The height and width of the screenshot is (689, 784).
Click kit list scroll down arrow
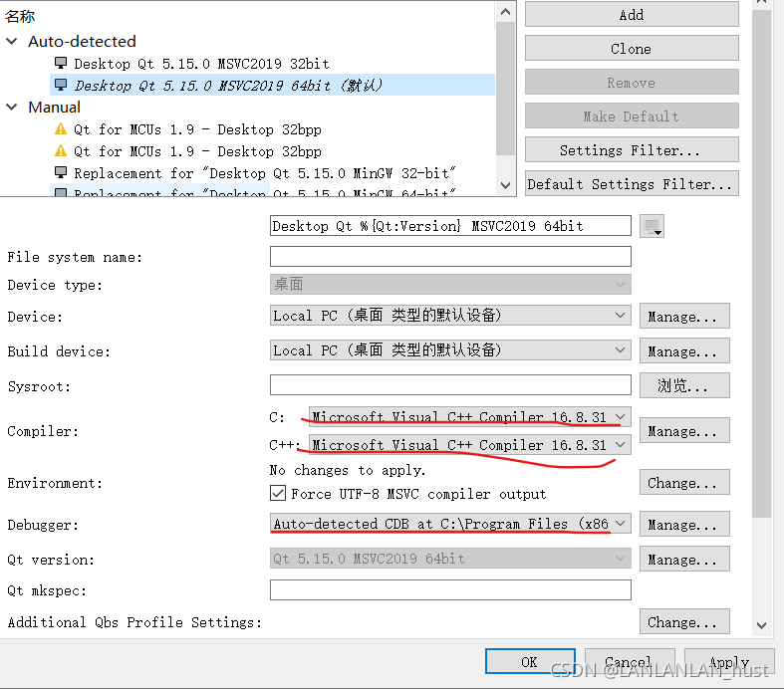(505, 185)
